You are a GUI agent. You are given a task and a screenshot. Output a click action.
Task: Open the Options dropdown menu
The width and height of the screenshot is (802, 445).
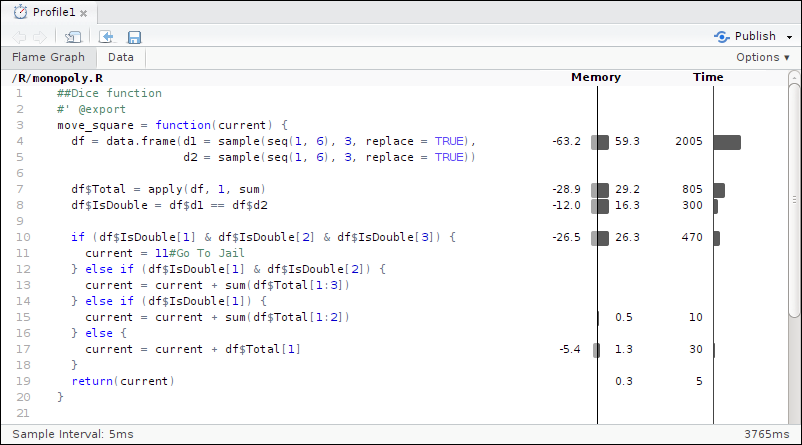762,58
